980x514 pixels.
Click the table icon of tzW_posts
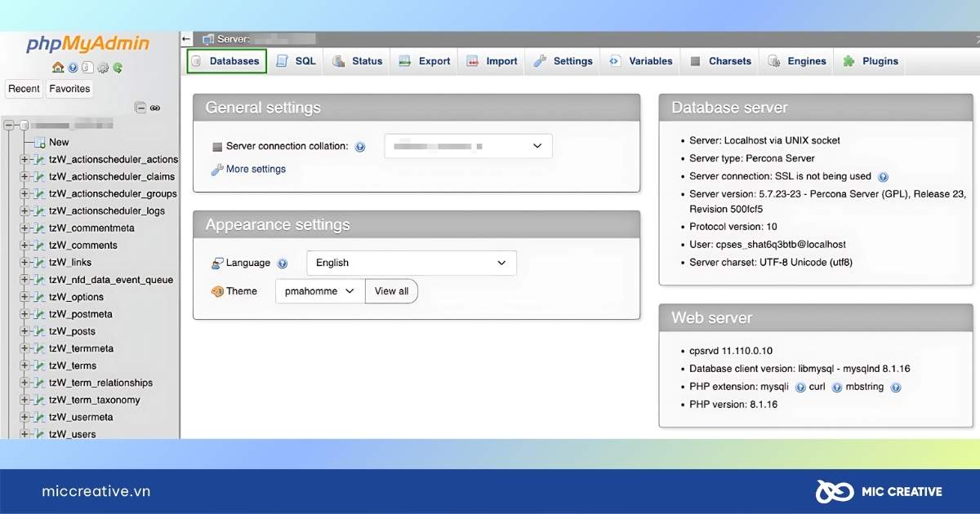point(38,331)
